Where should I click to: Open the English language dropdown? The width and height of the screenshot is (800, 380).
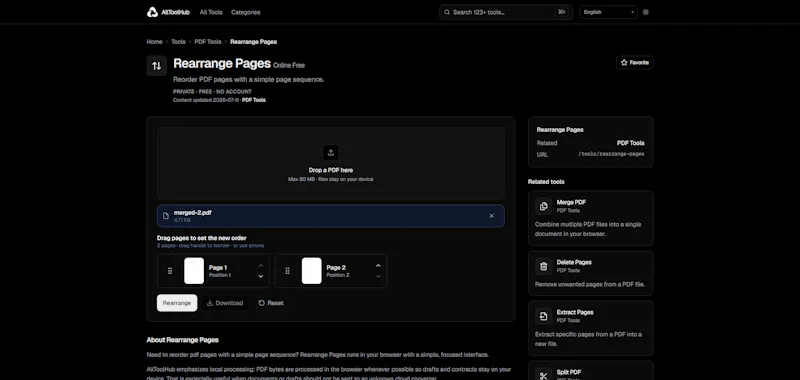point(608,12)
